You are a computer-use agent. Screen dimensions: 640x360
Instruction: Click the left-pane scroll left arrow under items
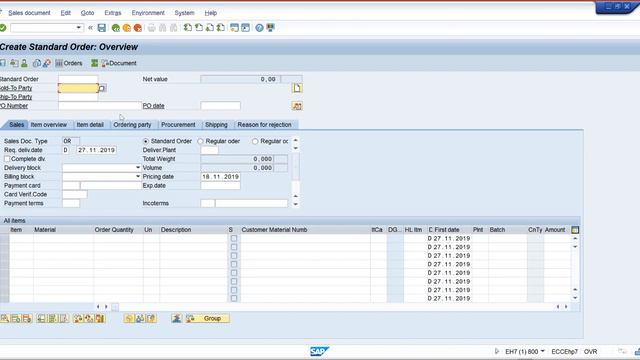[x=98, y=307]
